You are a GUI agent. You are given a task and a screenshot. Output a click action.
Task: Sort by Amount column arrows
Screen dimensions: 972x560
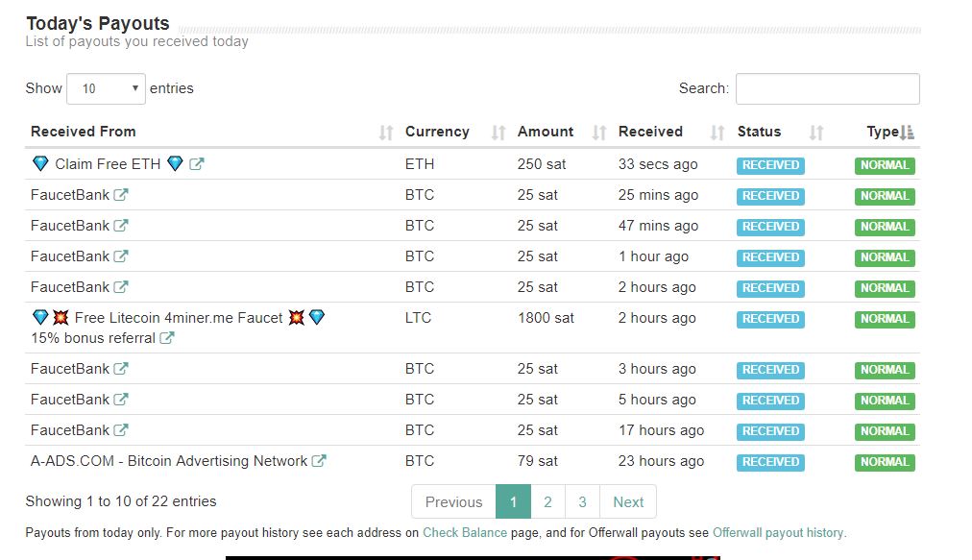(x=598, y=133)
